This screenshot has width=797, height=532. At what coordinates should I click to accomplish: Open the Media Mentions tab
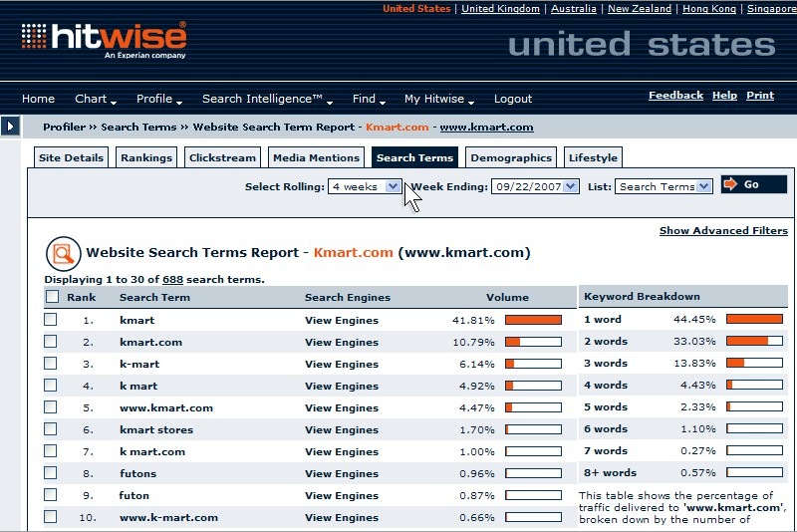(316, 157)
